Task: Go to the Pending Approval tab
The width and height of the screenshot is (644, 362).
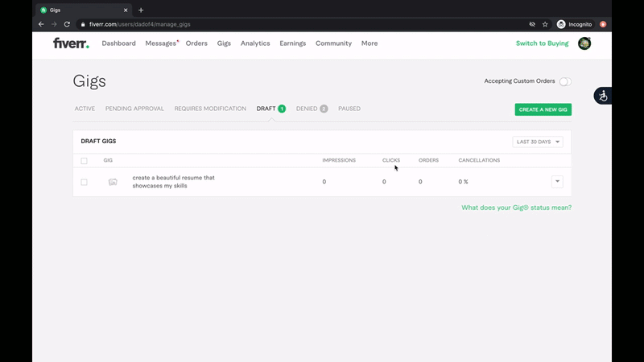Action: [134, 109]
